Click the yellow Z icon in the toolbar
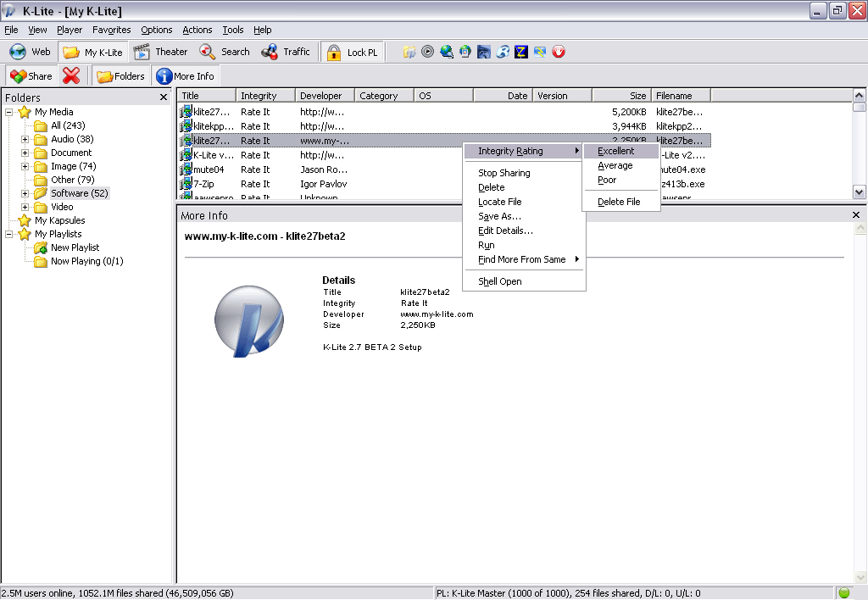 pos(521,52)
